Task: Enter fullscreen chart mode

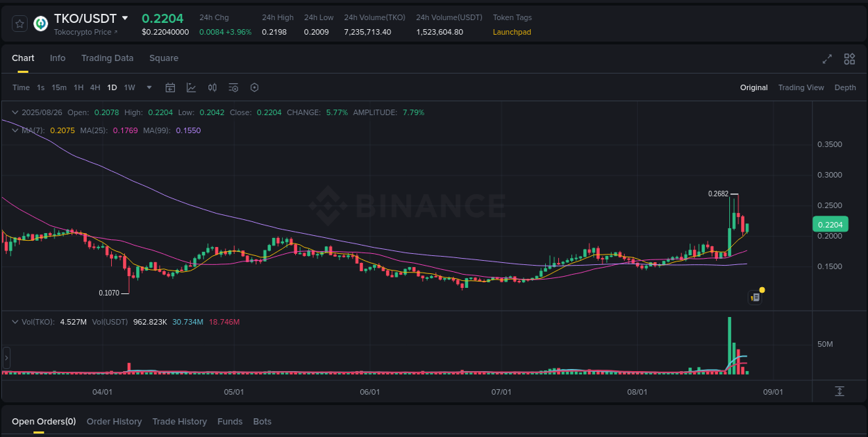Action: (x=827, y=59)
